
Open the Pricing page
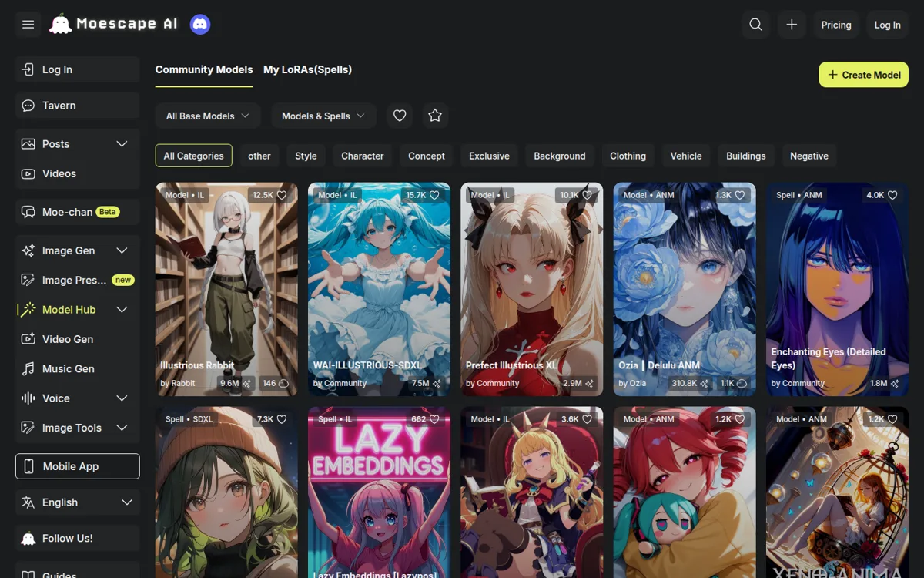[x=836, y=25]
